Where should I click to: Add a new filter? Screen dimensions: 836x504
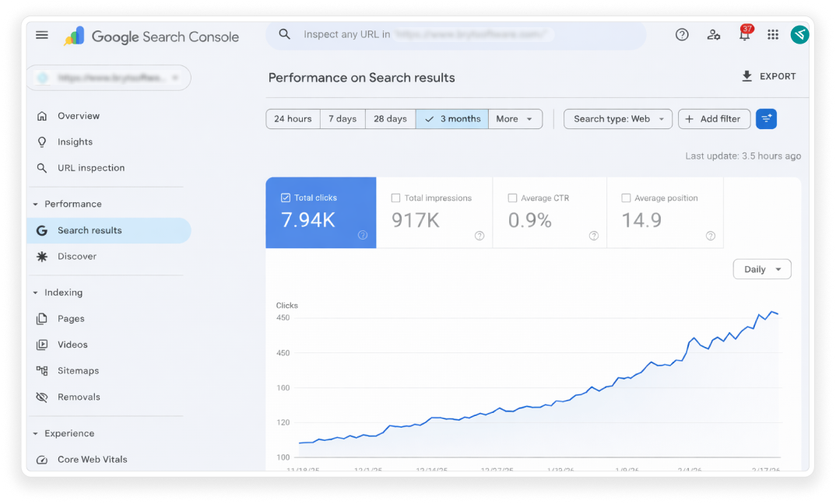(x=714, y=118)
